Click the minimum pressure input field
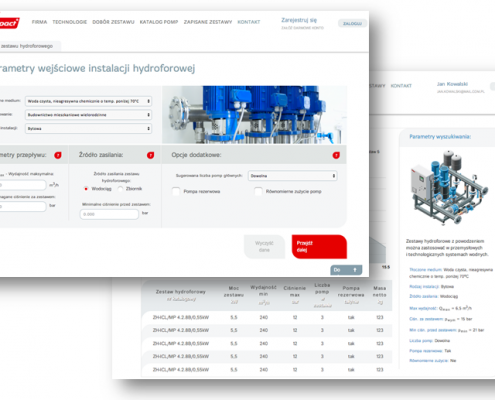The width and height of the screenshot is (495, 400). pos(109,214)
